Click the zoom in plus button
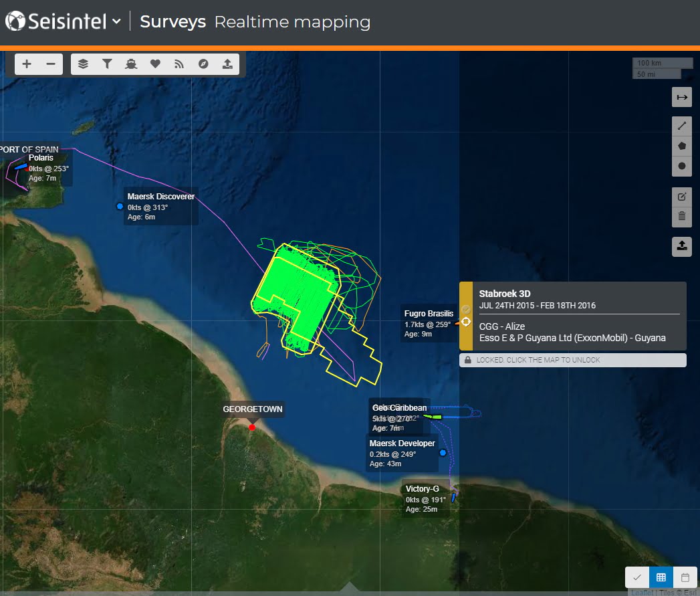This screenshot has width=700, height=596. click(x=27, y=63)
